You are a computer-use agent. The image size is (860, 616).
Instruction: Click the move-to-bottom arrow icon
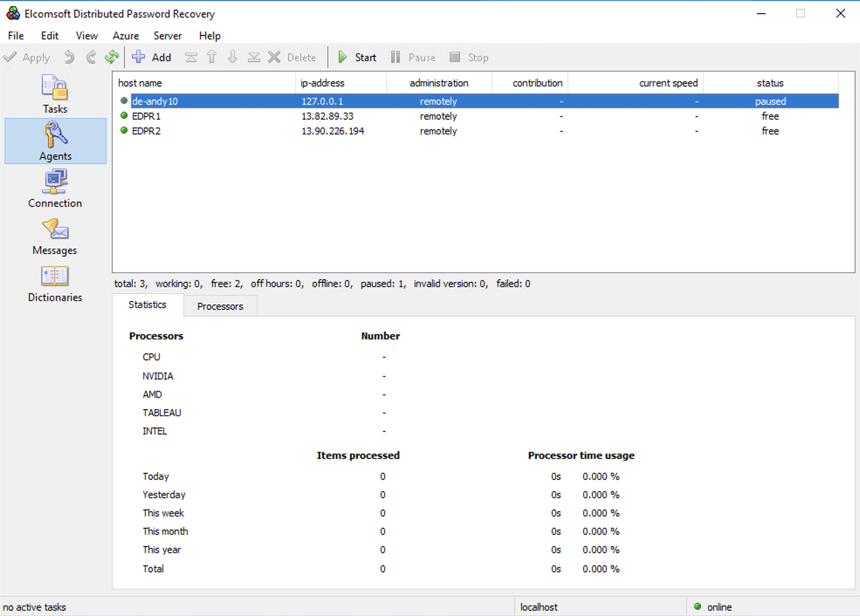tap(254, 57)
